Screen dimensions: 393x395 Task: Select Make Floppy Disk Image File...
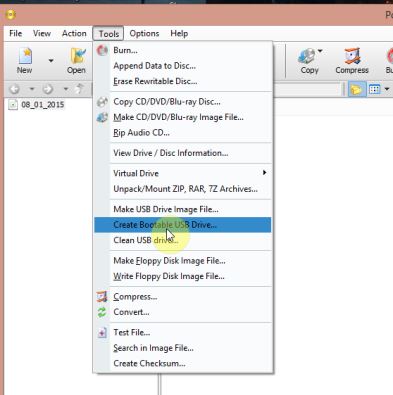click(183, 261)
